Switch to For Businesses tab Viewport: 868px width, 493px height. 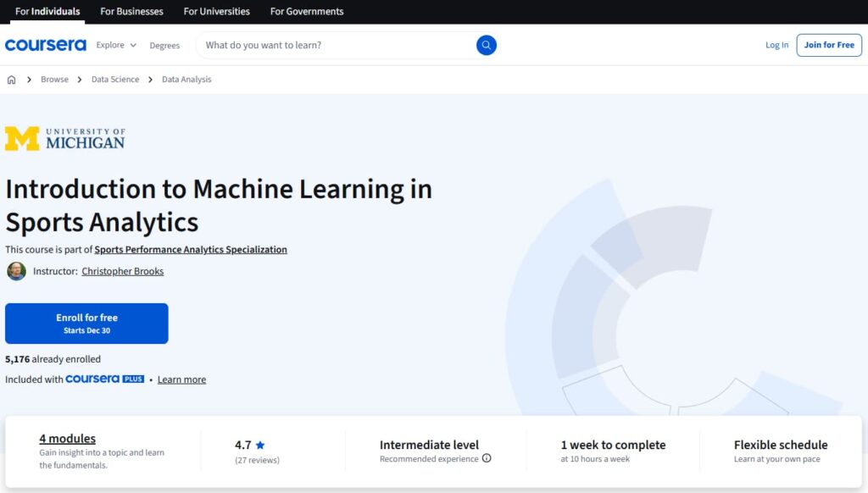coord(131,11)
